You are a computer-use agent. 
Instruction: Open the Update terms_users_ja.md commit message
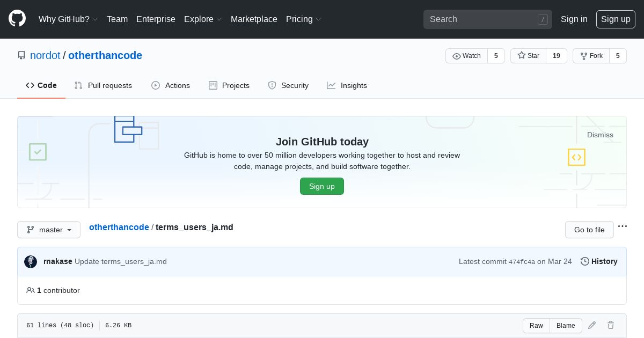[x=121, y=261]
